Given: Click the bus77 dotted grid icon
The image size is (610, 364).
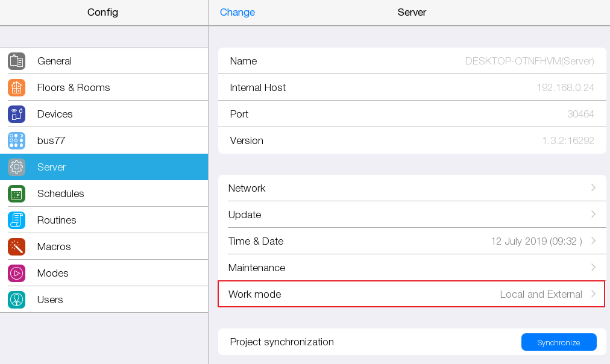Looking at the screenshot, I should 17,140.
